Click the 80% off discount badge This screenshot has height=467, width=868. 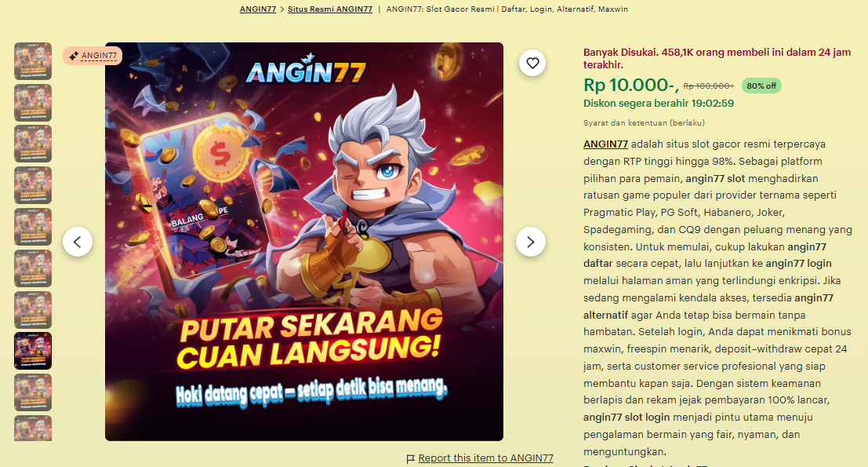pyautogui.click(x=761, y=86)
